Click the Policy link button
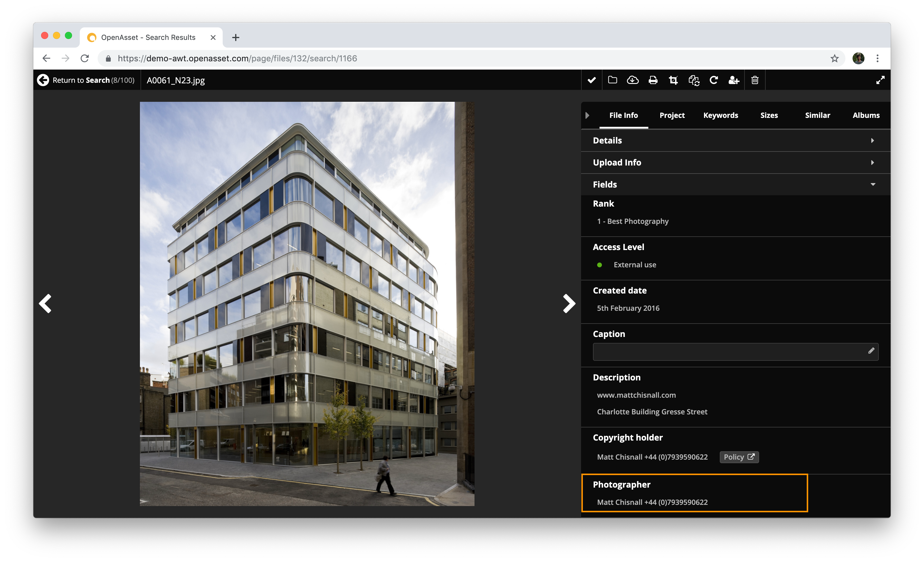This screenshot has width=924, height=562. (739, 457)
